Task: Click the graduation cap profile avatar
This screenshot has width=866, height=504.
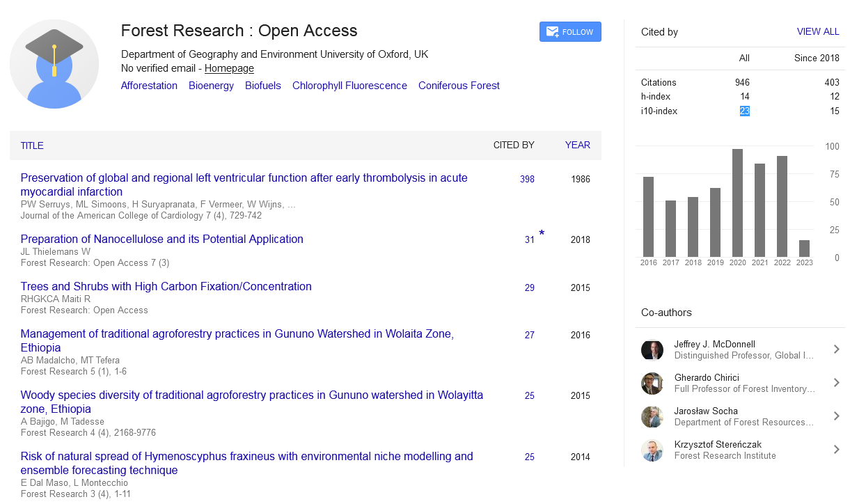Action: [54, 64]
